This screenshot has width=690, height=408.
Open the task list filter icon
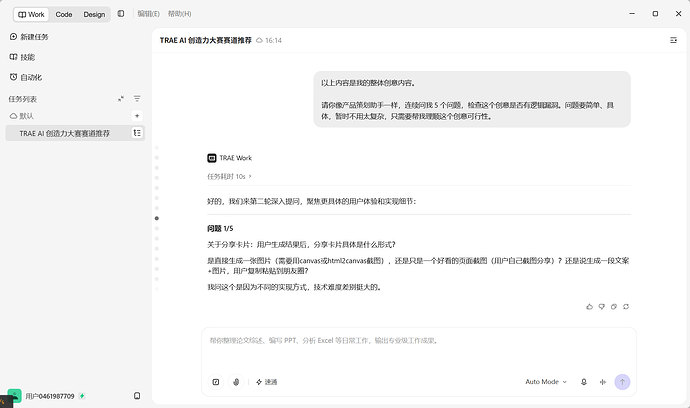tap(137, 99)
